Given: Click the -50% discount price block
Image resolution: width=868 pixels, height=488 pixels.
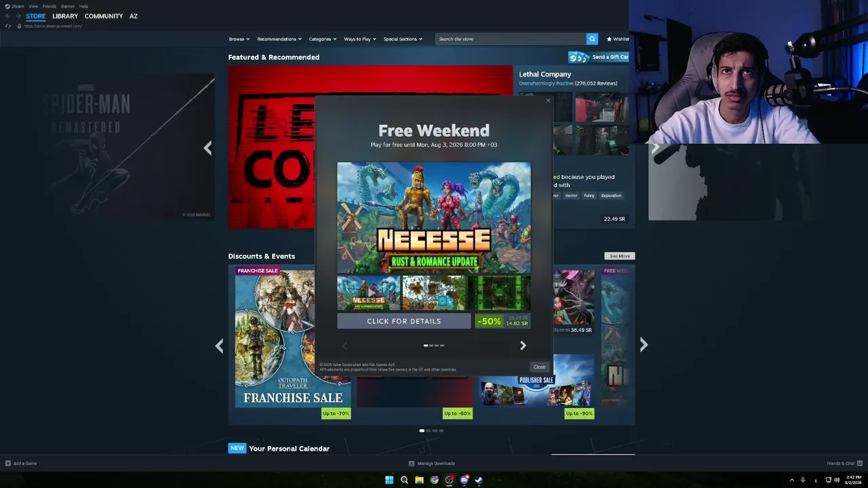Looking at the screenshot, I should click(502, 321).
